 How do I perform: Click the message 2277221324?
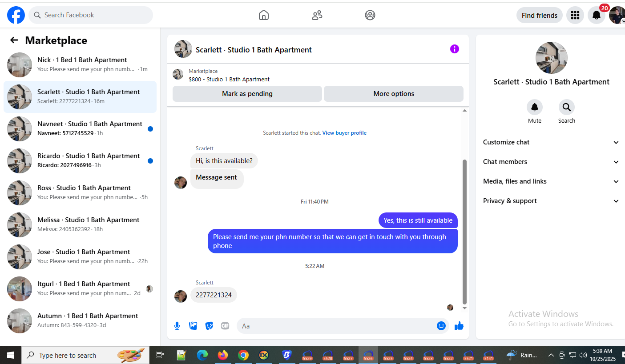214,295
